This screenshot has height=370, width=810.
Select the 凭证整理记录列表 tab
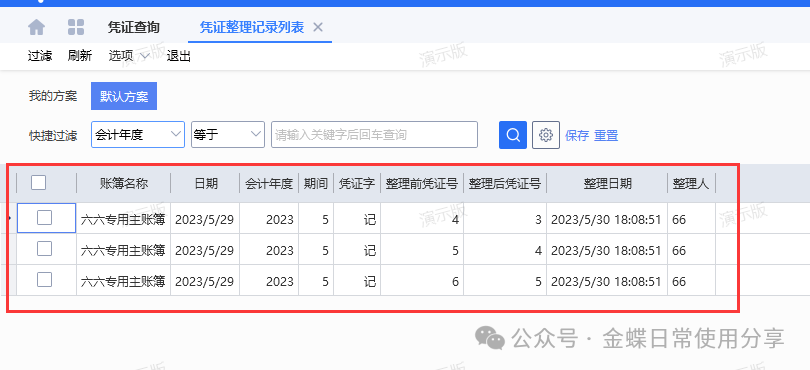[252, 27]
